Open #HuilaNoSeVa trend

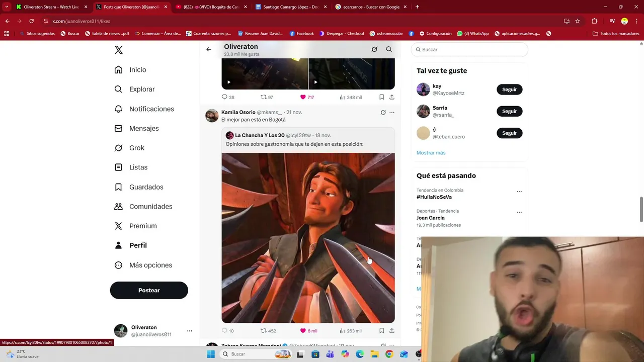pyautogui.click(x=434, y=197)
